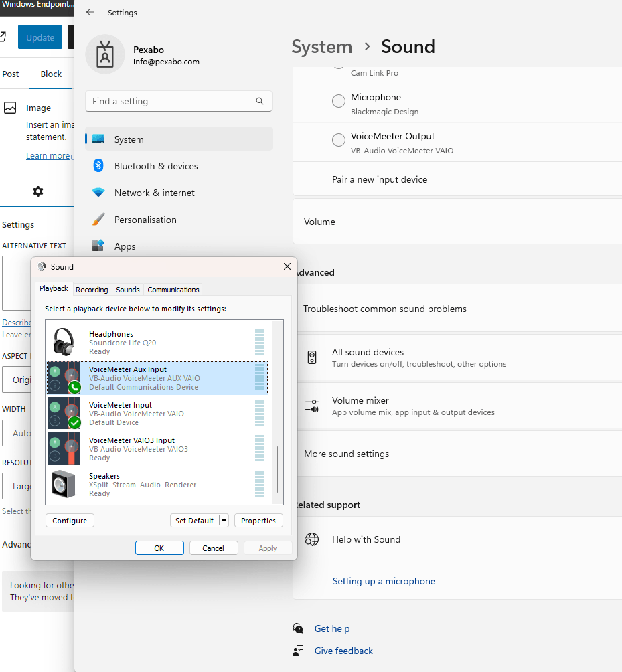Click the Image block icon in editor
Viewport: 622px width, 672px height.
point(10,108)
